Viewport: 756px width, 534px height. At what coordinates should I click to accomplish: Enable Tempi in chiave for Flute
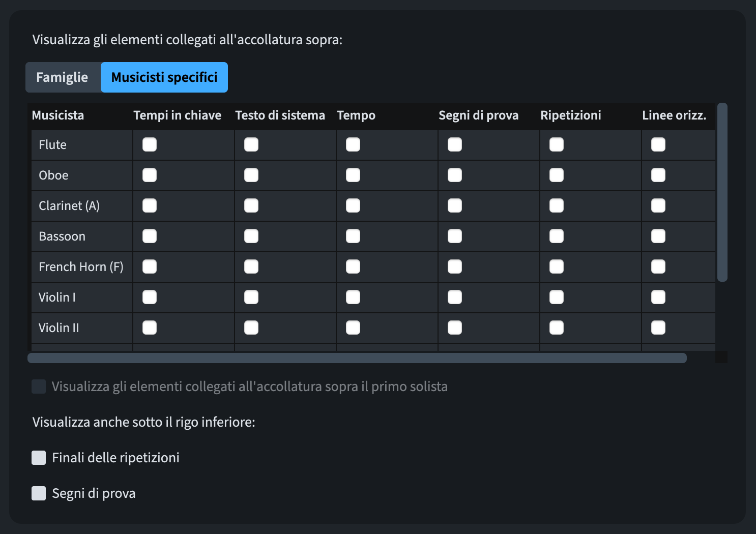(x=150, y=145)
